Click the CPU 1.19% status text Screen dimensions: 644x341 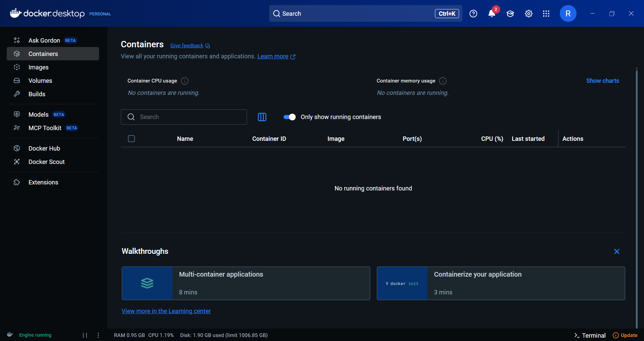tap(161, 335)
